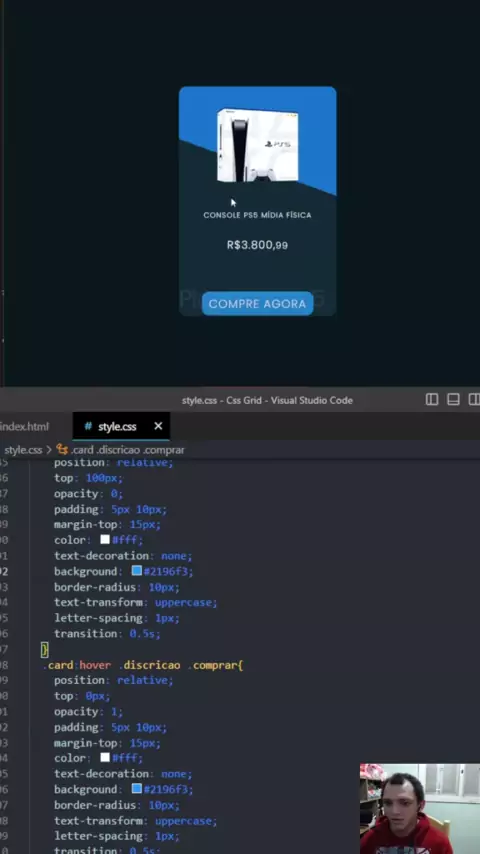Screen dimensions: 480x854
Task: Switch to the index.html tab
Action: point(25,426)
